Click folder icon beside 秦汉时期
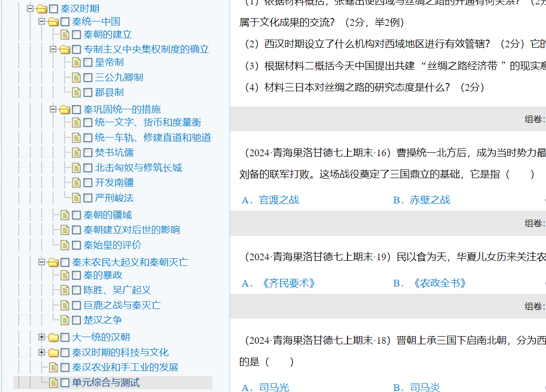Image resolution: width=546 pixels, height=392 pixels. click(42, 9)
